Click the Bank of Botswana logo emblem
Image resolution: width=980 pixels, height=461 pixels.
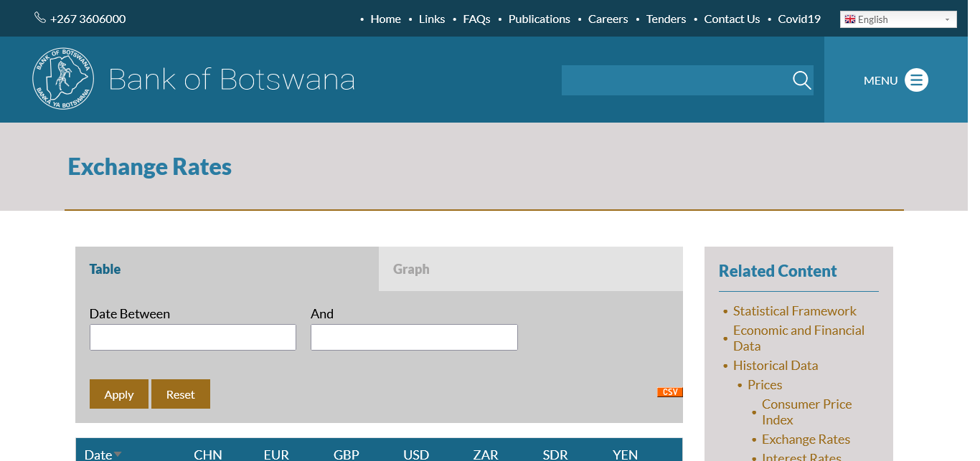tap(63, 79)
